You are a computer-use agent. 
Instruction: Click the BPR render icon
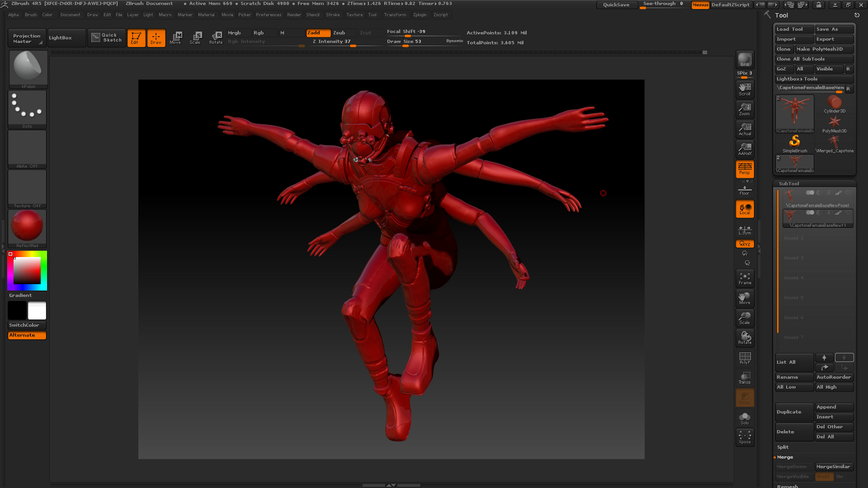pos(745,60)
